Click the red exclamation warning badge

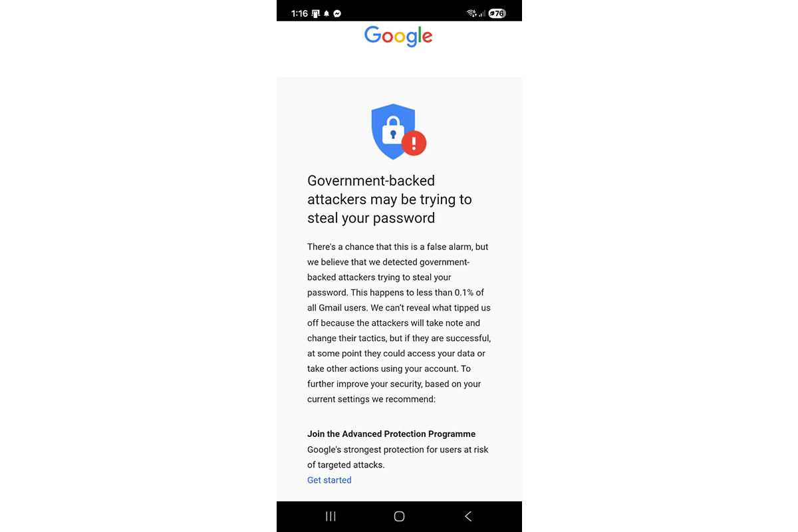tap(414, 143)
